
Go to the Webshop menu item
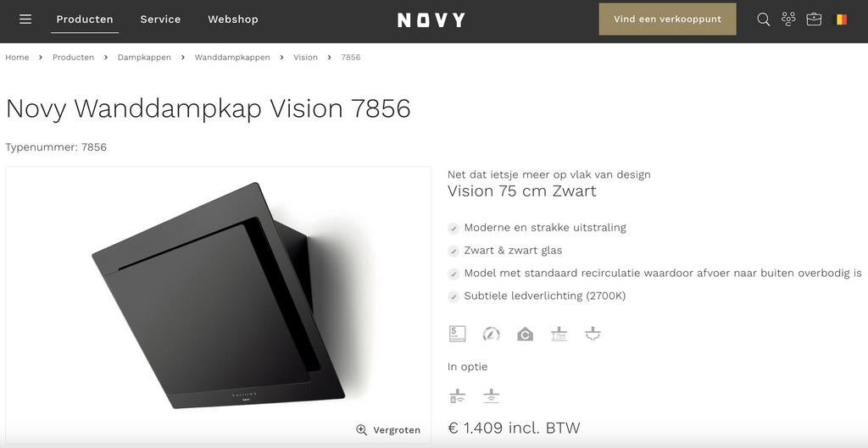[x=233, y=19]
